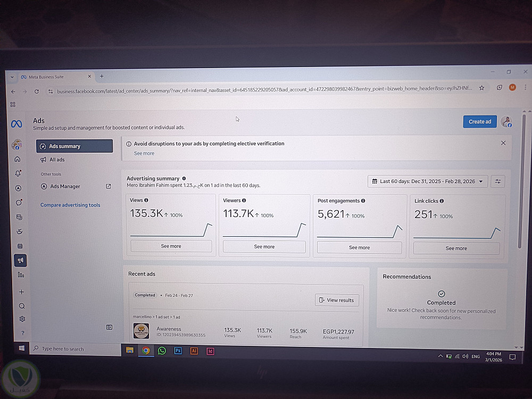Open the summary metrics customize filter icon
This screenshot has height=399, width=532.
(498, 181)
